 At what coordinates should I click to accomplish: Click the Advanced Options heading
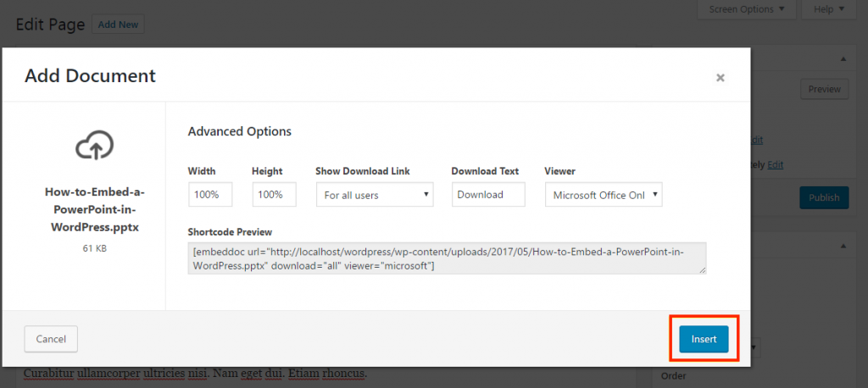pos(239,131)
